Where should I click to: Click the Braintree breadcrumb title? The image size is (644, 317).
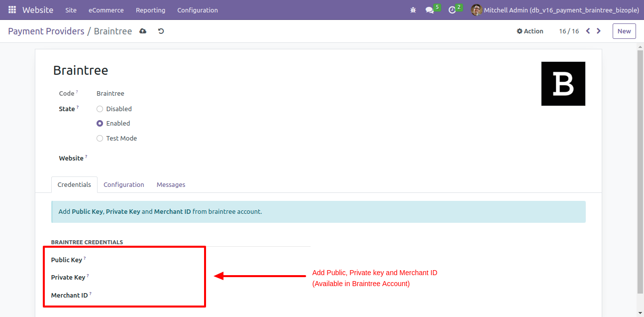click(113, 31)
